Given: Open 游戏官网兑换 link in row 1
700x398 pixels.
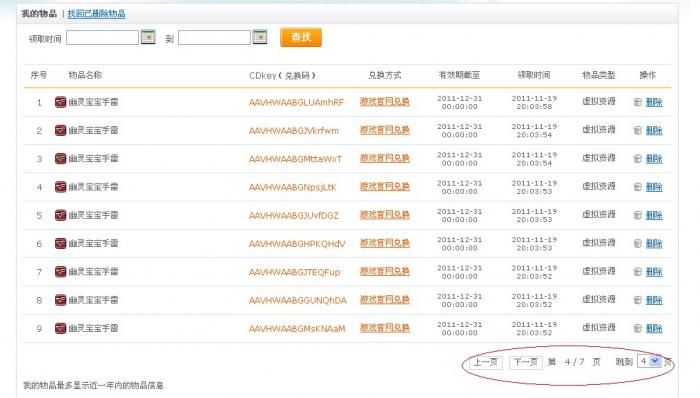Looking at the screenshot, I should 385,102.
